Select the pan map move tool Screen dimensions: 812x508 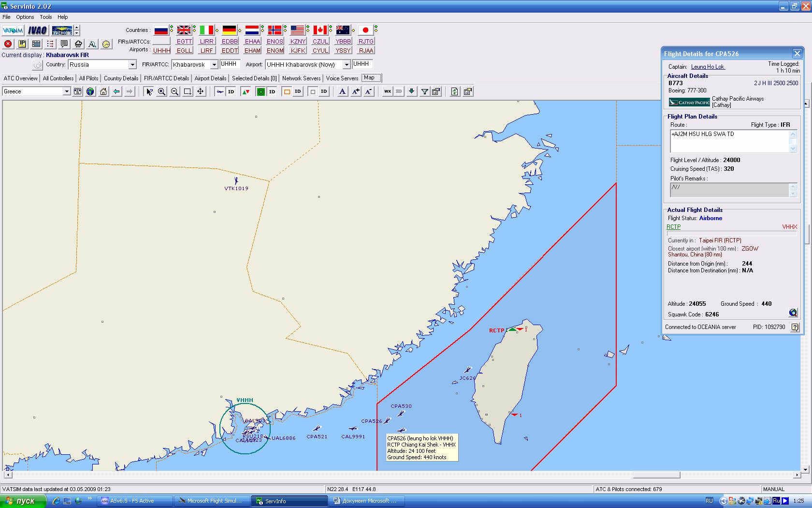click(x=200, y=91)
